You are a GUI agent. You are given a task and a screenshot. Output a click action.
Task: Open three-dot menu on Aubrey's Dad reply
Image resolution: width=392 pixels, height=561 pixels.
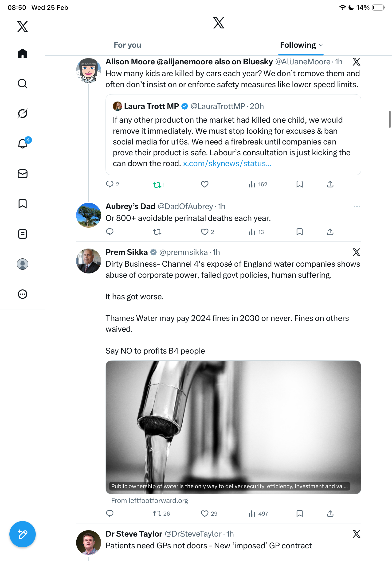[357, 206]
